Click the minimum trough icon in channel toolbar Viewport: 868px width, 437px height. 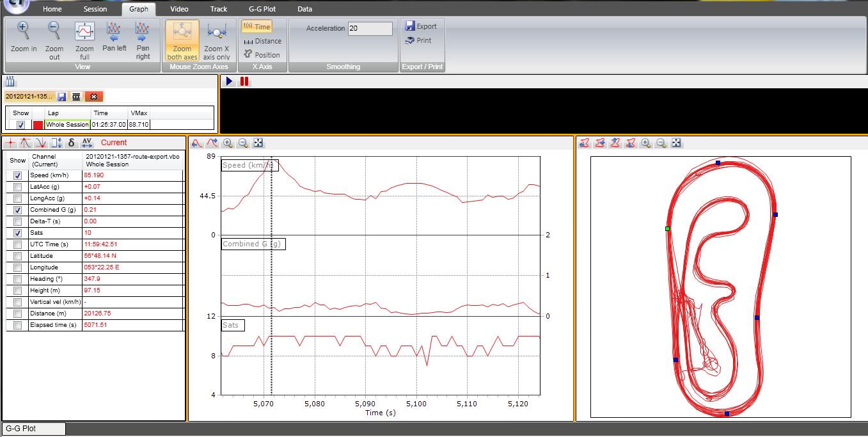click(x=41, y=143)
